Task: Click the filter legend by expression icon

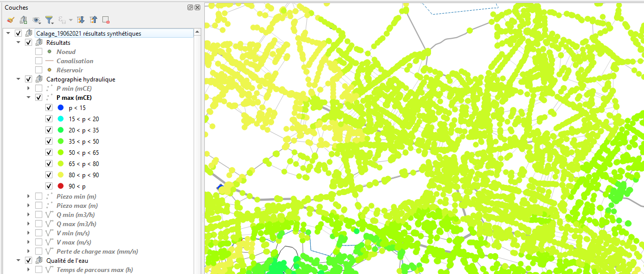Action: (63, 20)
